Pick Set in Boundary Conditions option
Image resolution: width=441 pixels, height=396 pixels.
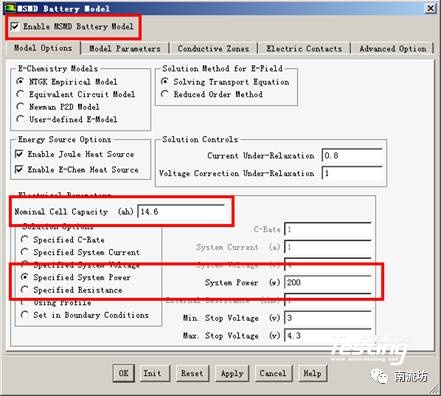point(25,315)
